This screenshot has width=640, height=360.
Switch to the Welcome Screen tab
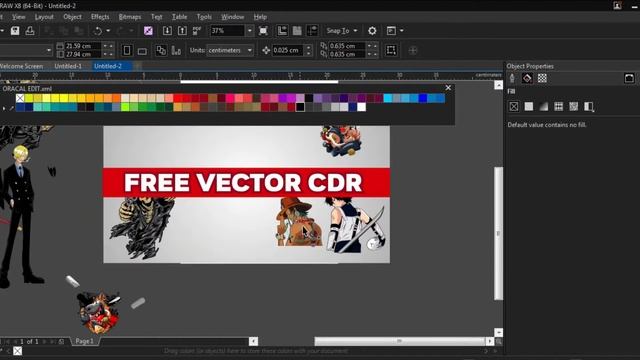[21, 66]
